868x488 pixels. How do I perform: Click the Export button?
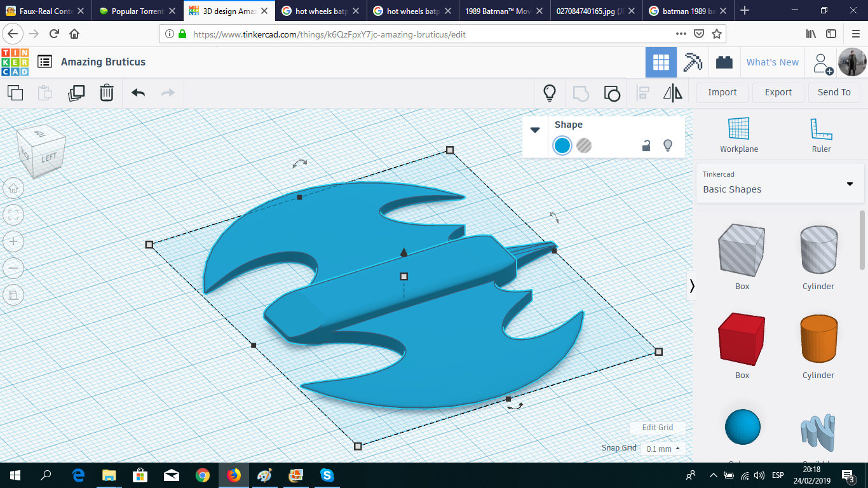(778, 92)
